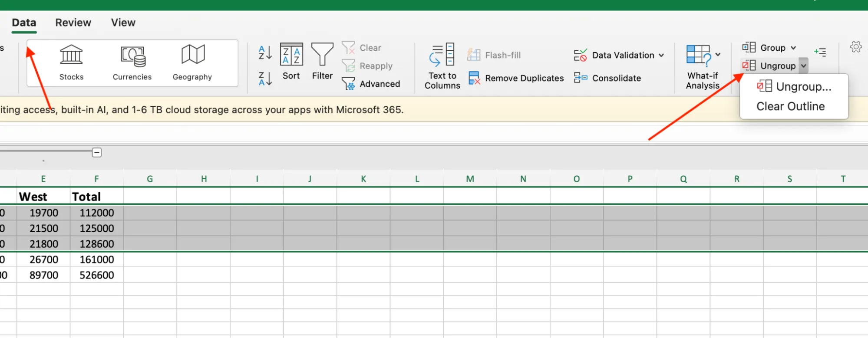Select column T header
Image resolution: width=868 pixels, height=338 pixels.
pyautogui.click(x=843, y=179)
